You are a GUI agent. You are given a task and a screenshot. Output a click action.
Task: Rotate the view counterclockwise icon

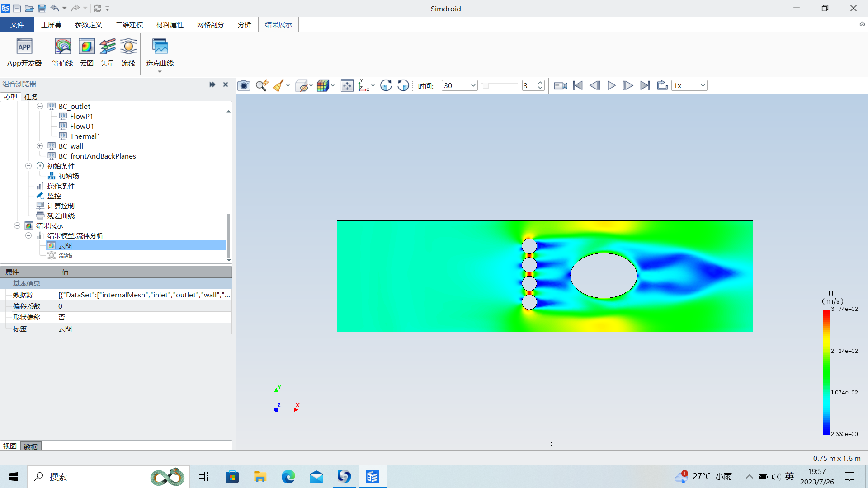coord(403,85)
